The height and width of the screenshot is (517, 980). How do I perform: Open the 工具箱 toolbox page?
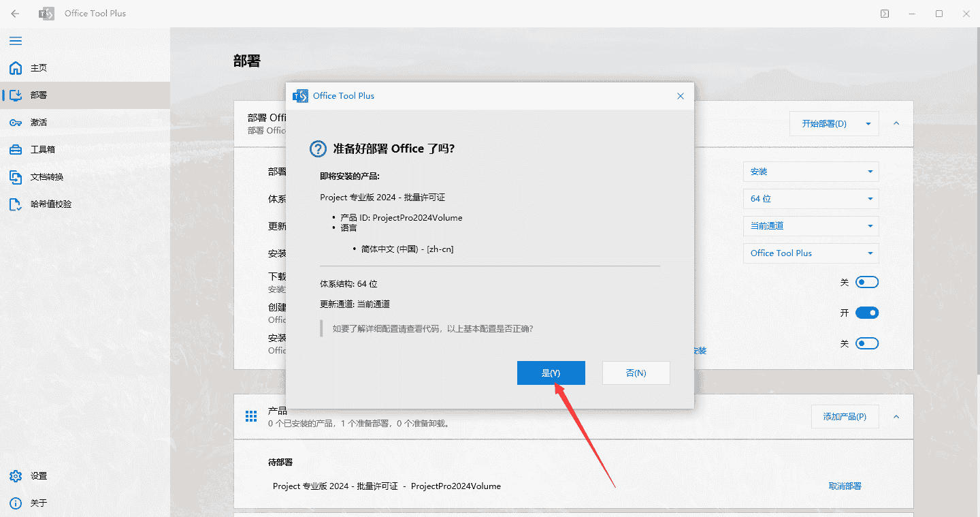pos(85,150)
